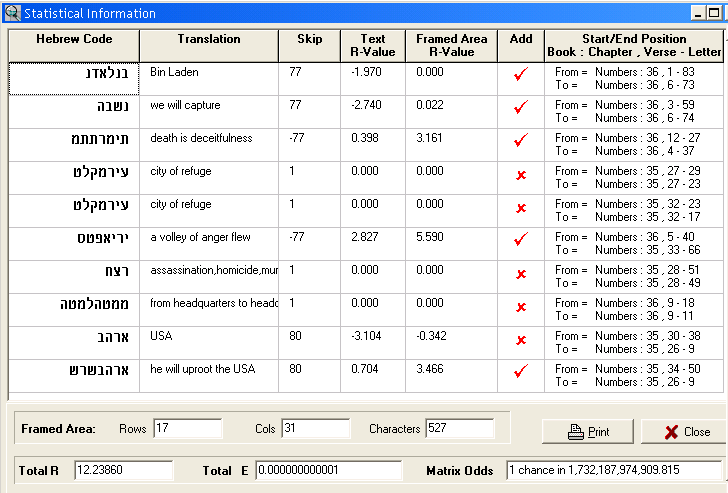Toggle Add X for city of refuge 35,32 row
The height and width of the screenshot is (493, 728).
pos(521,208)
